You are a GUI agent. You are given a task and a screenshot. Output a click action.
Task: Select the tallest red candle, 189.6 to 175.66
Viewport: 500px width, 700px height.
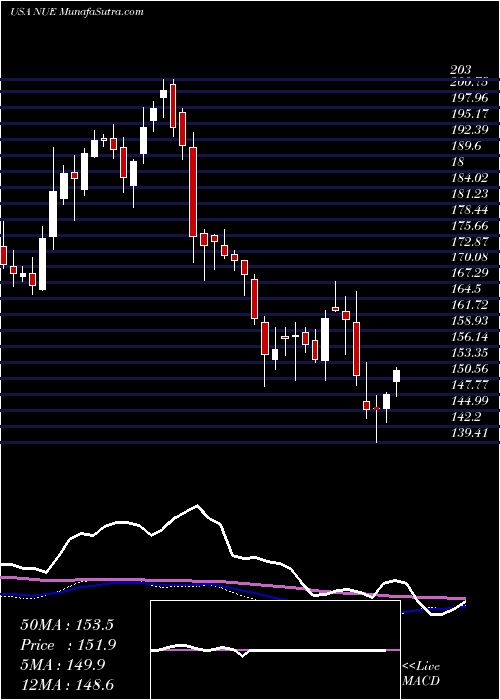(x=193, y=192)
